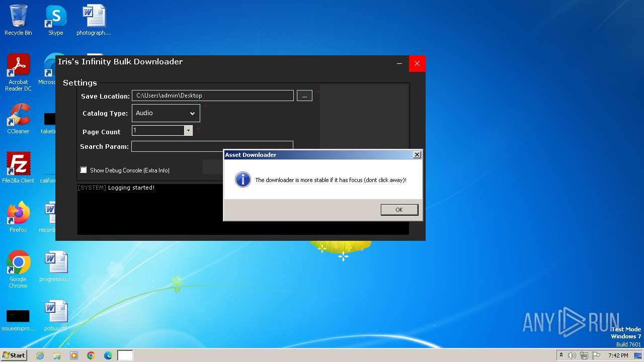Close the Asset Downloader dialog
Viewport: 644px width, 362px height.
pos(417,155)
